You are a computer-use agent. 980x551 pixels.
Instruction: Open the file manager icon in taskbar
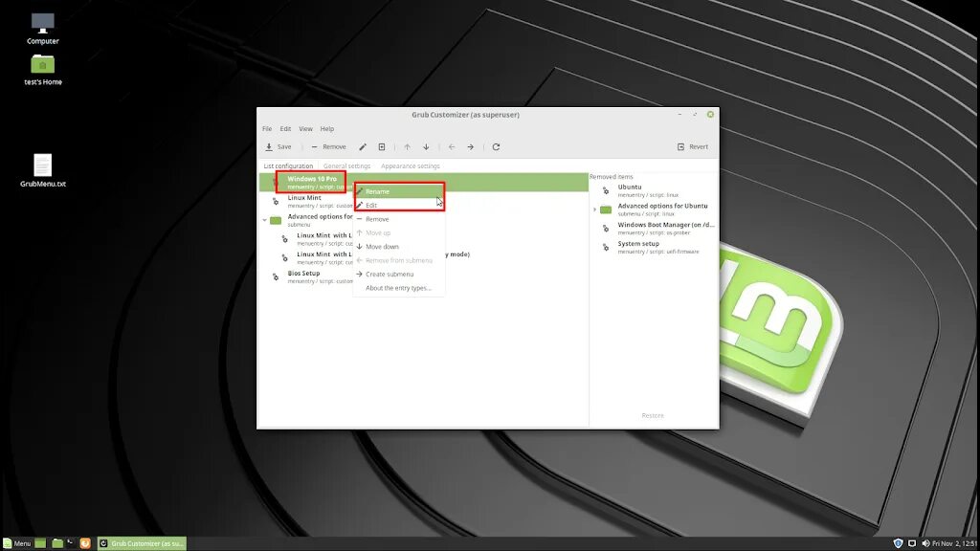tap(57, 543)
